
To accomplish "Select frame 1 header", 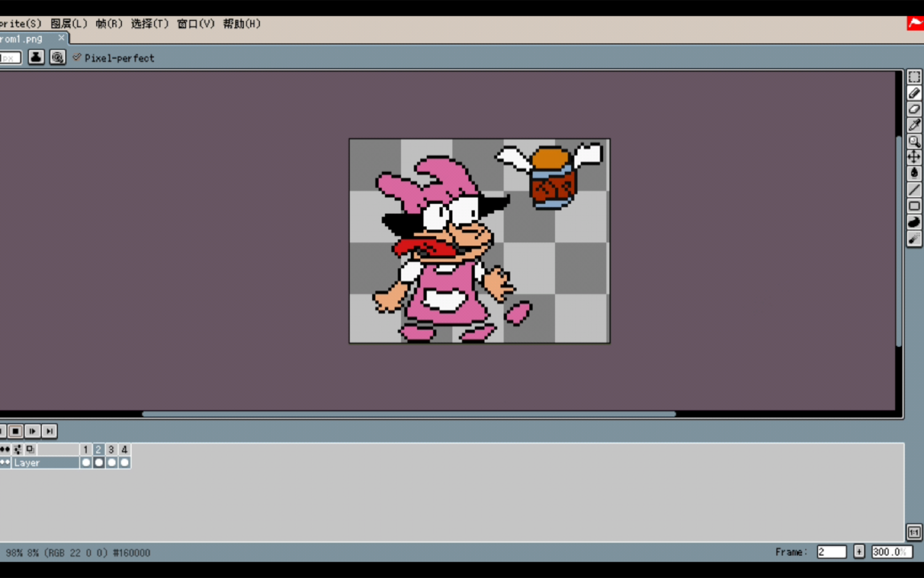I will (x=86, y=450).
